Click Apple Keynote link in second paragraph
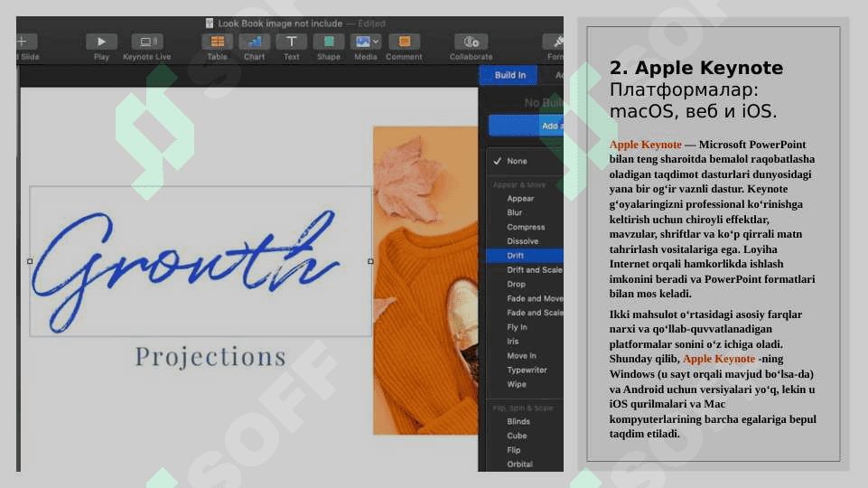 [x=719, y=359]
